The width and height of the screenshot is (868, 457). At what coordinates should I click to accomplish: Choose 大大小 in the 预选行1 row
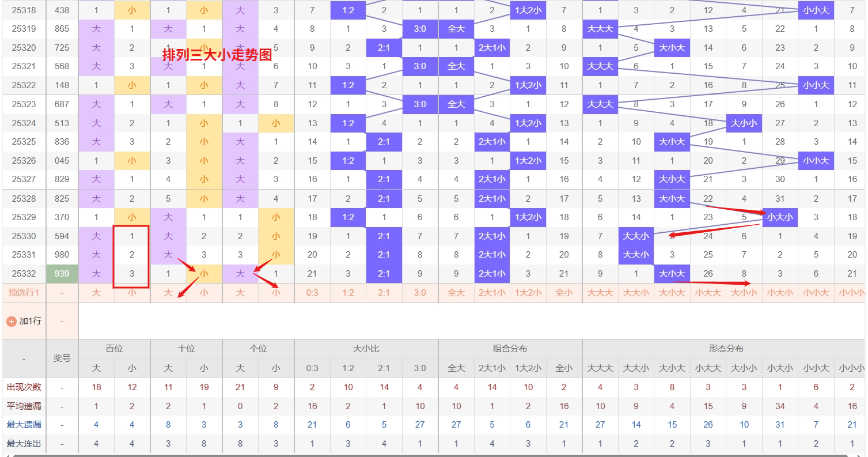point(636,293)
